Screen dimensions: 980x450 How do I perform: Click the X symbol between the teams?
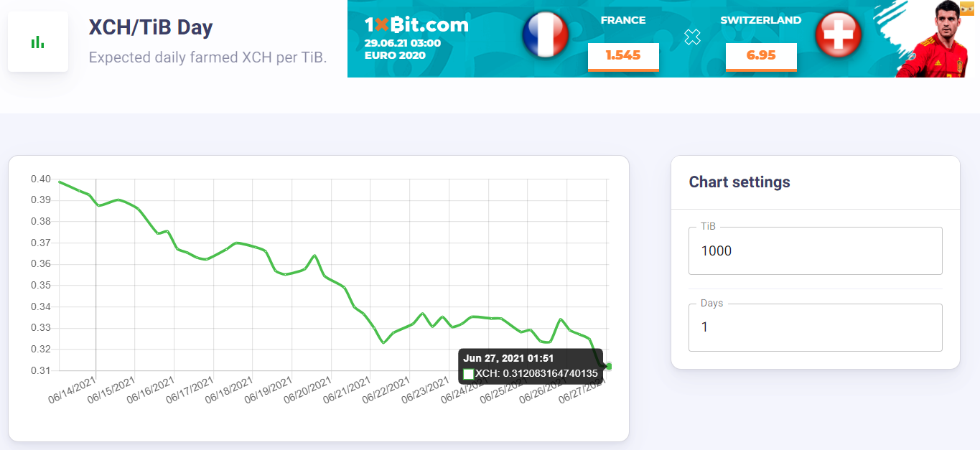(x=692, y=37)
